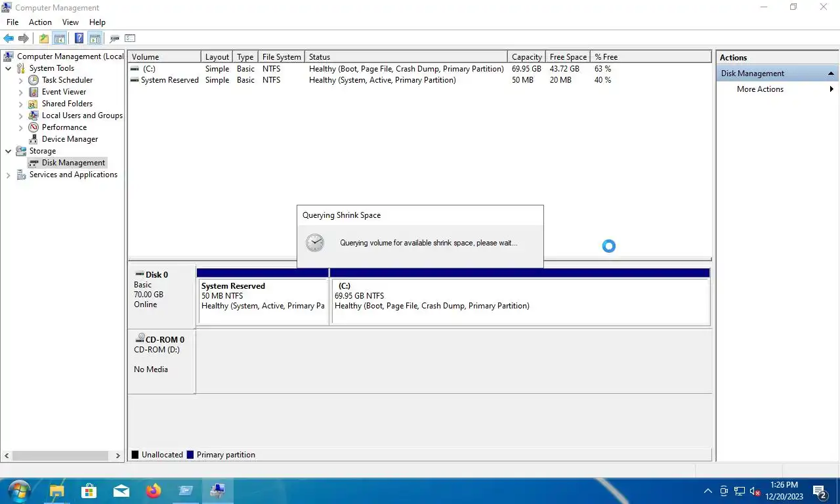Image resolution: width=840 pixels, height=504 pixels.
Task: Show hidden system tray icons
Action: coord(707,491)
